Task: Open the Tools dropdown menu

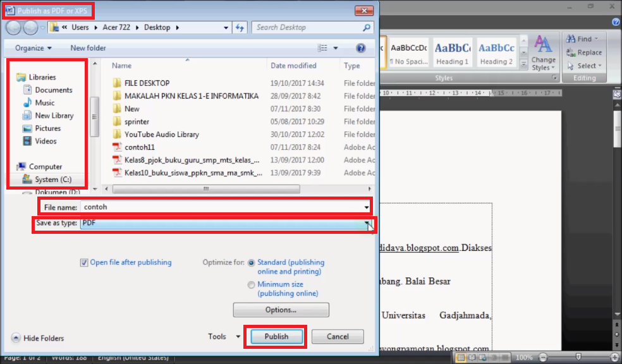Action: (224, 336)
